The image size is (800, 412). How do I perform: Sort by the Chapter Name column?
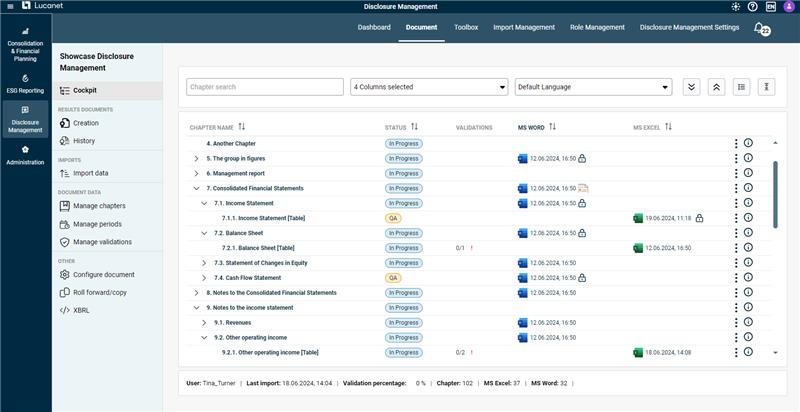[x=241, y=127]
